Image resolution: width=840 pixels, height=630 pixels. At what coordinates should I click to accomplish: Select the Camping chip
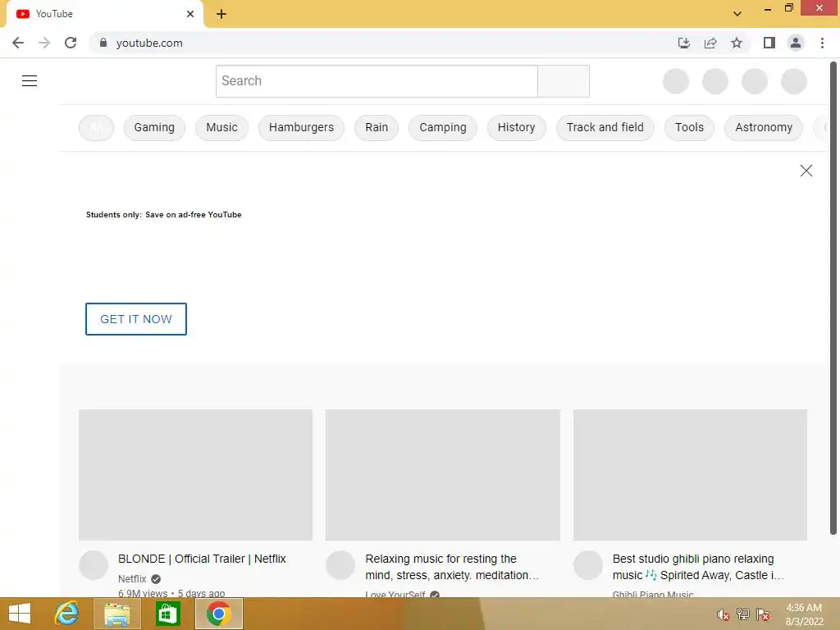pyautogui.click(x=442, y=127)
